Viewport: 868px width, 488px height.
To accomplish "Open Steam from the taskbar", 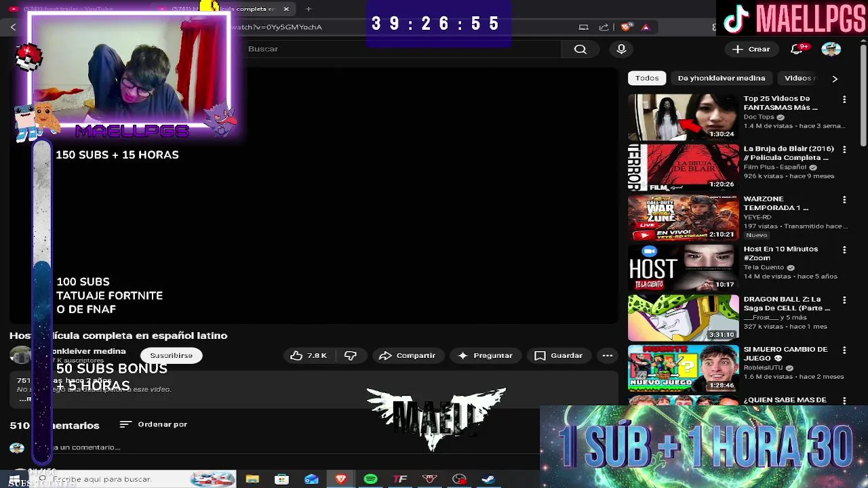I will pyautogui.click(x=488, y=479).
